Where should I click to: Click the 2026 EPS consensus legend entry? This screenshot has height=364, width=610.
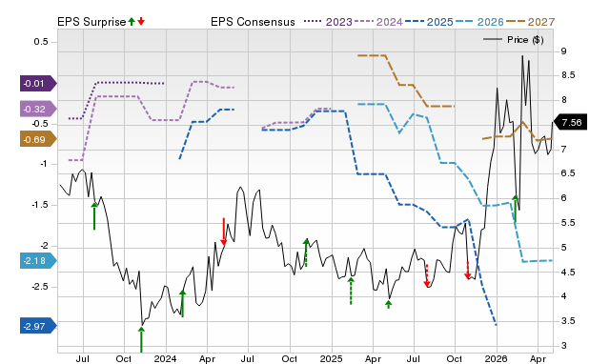(x=479, y=22)
